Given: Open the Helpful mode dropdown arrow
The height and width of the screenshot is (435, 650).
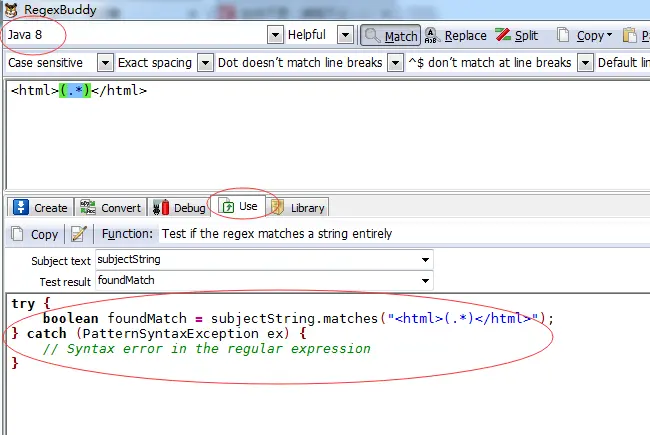Looking at the screenshot, I should 345,35.
